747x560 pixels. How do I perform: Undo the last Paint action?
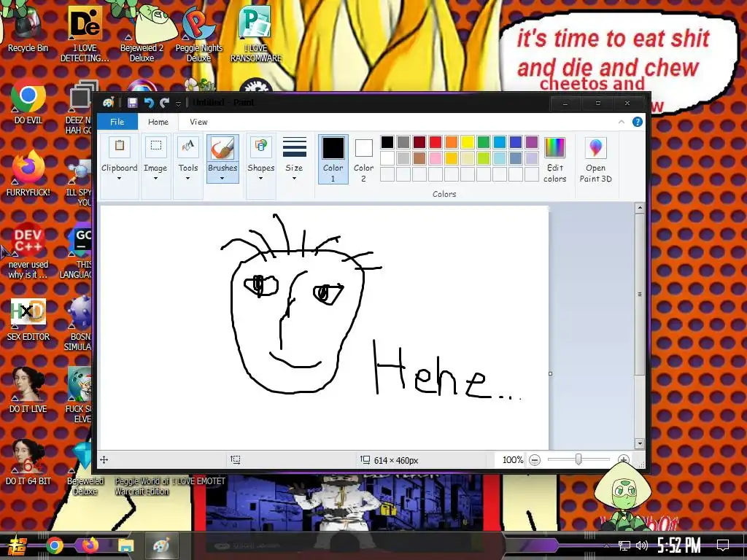[x=149, y=102]
